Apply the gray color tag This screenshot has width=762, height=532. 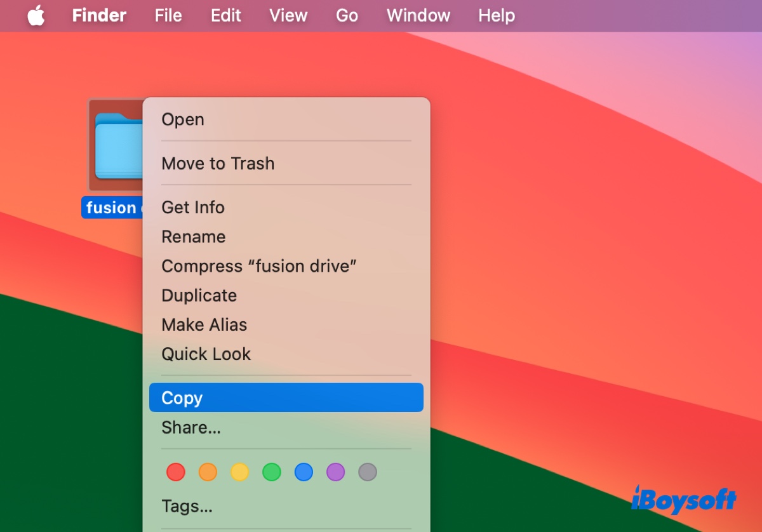pos(368,472)
